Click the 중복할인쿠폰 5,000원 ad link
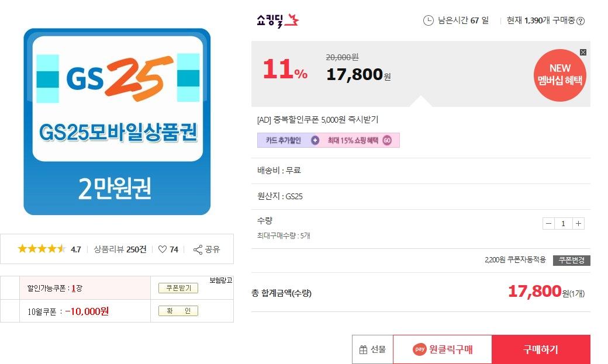The height and width of the screenshot is (364, 608). point(317,120)
